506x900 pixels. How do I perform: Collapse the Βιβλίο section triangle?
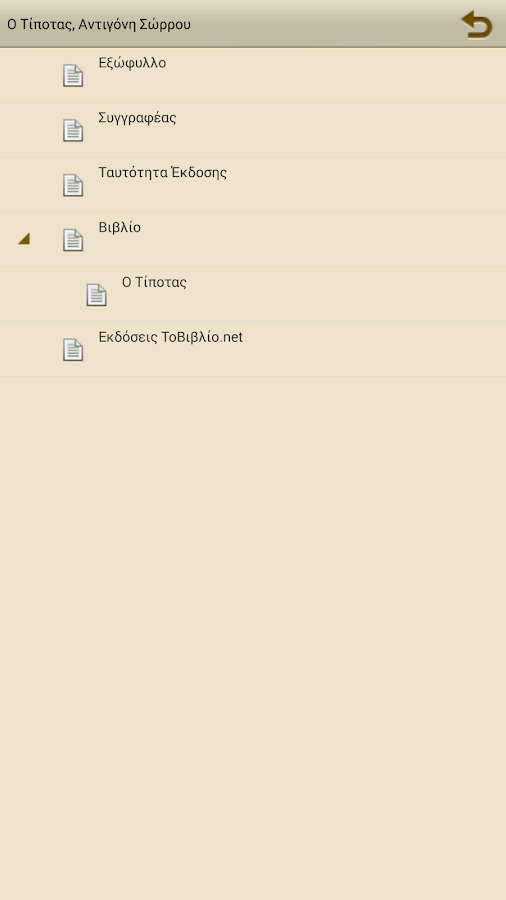click(x=24, y=239)
